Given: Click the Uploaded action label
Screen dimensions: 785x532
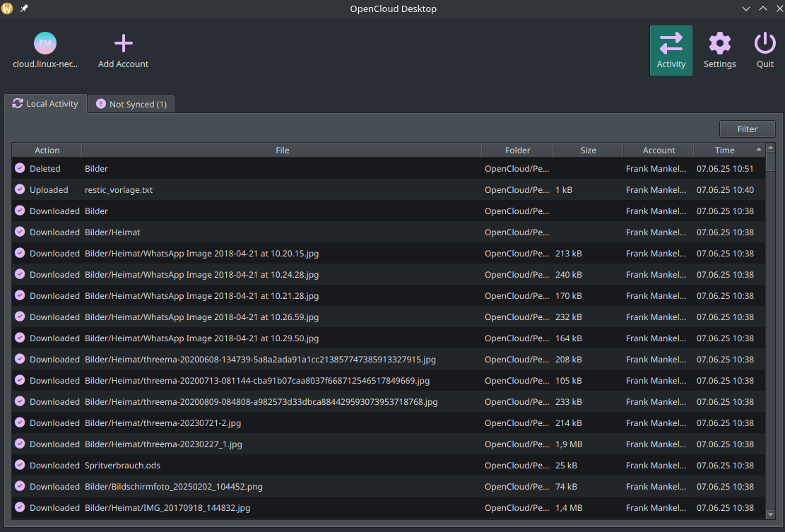Looking at the screenshot, I should tap(49, 189).
